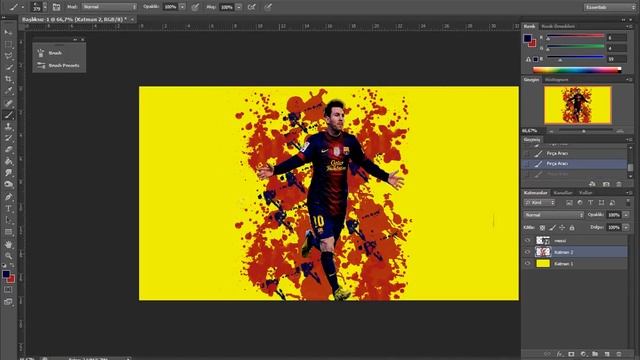Toggle Quick Mask mode icon

point(8,289)
